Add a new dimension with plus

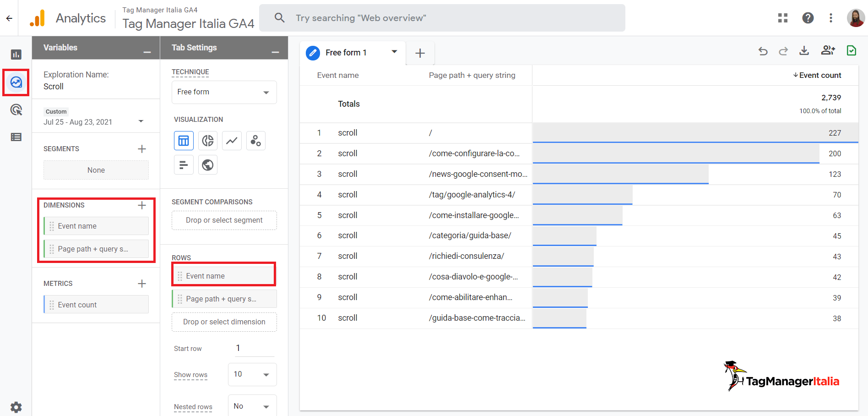click(142, 205)
